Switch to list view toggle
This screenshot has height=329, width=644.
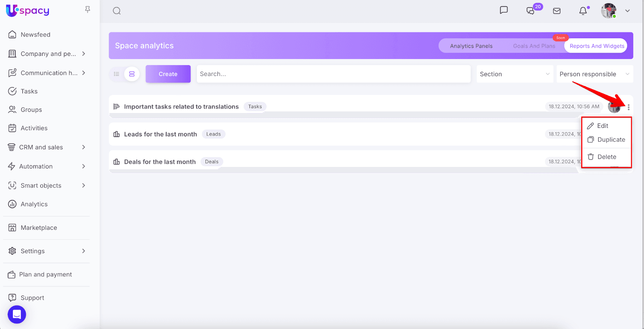117,74
